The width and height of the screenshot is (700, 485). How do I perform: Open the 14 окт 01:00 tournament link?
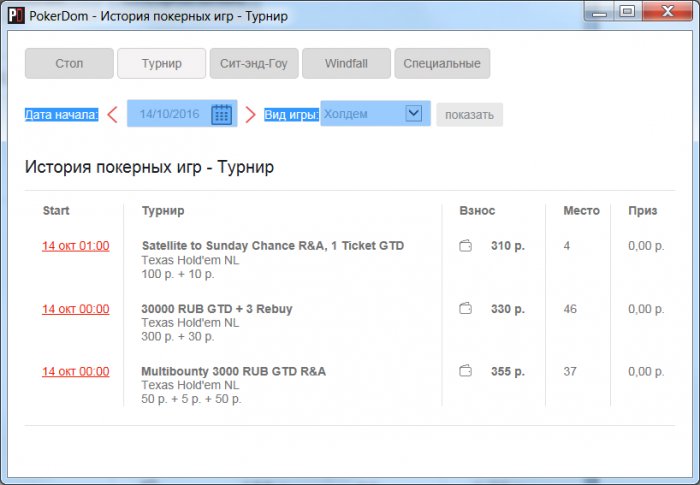(76, 246)
